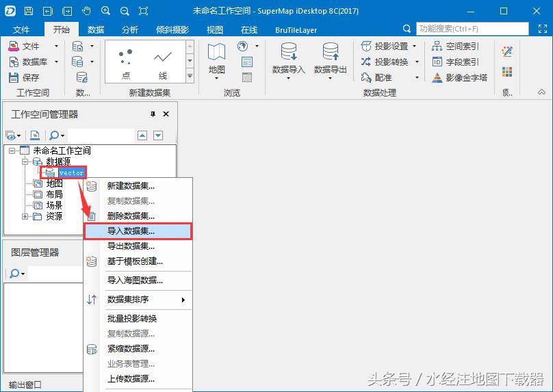This screenshot has width=553, height=392.
Task: Open the 数据导入 data import tool
Action: pyautogui.click(x=289, y=62)
